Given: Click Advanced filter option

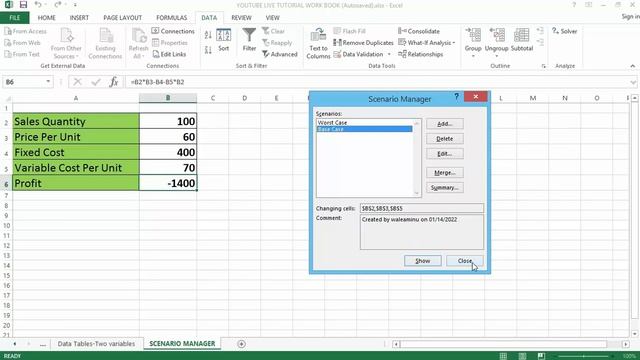Looking at the screenshot, I should coord(280,54).
